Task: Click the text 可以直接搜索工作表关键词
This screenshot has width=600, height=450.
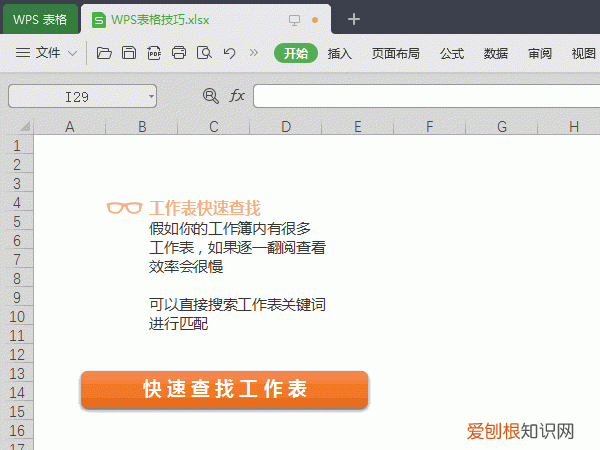Action: (x=237, y=305)
